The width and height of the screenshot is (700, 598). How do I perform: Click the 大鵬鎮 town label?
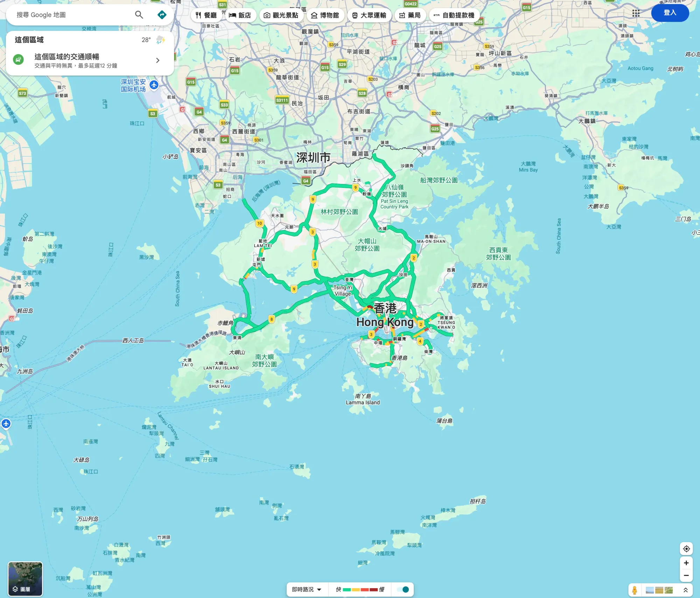coord(587,121)
